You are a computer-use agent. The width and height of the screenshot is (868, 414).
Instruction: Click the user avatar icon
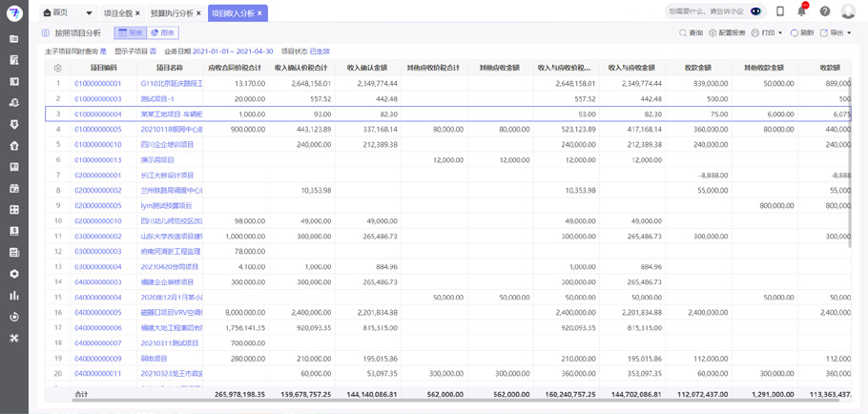849,12
